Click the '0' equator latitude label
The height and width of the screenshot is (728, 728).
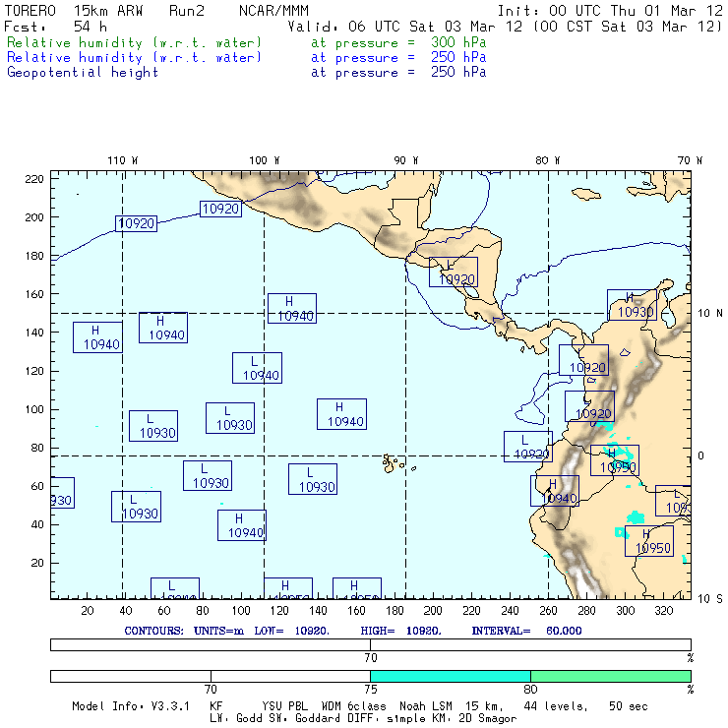[x=700, y=455]
